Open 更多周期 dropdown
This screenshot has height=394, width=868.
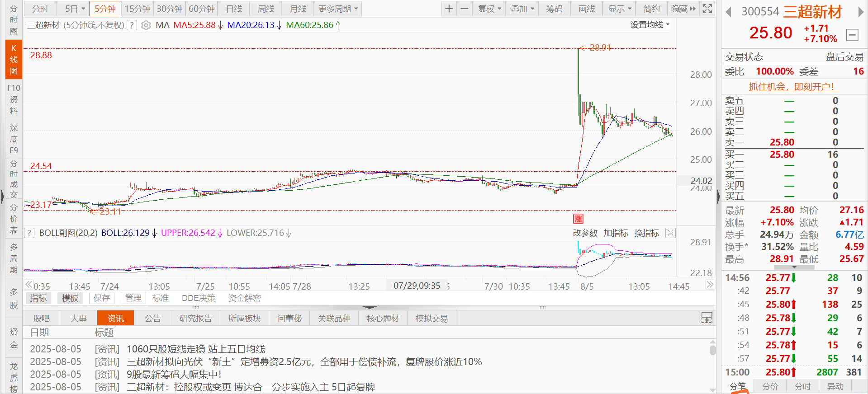point(338,9)
